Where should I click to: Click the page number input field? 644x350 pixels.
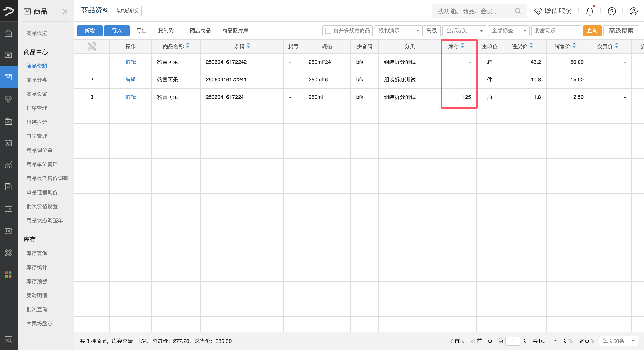tap(512, 341)
